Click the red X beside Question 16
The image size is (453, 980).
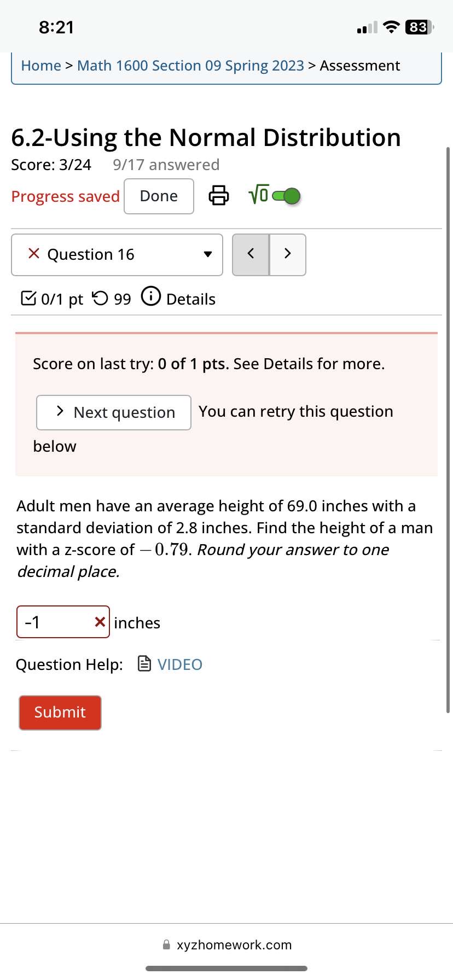click(33, 253)
